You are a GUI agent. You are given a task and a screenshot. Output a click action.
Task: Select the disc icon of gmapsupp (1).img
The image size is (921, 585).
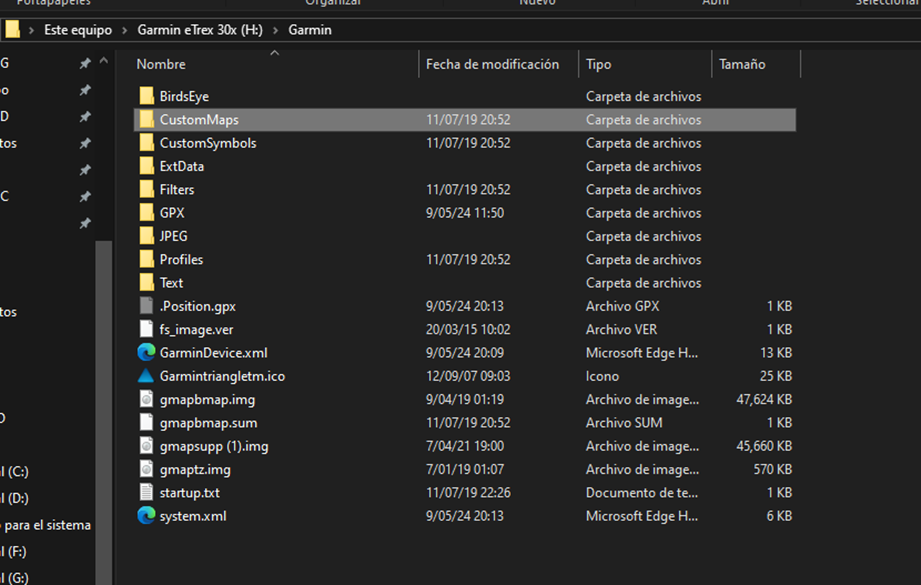146,446
